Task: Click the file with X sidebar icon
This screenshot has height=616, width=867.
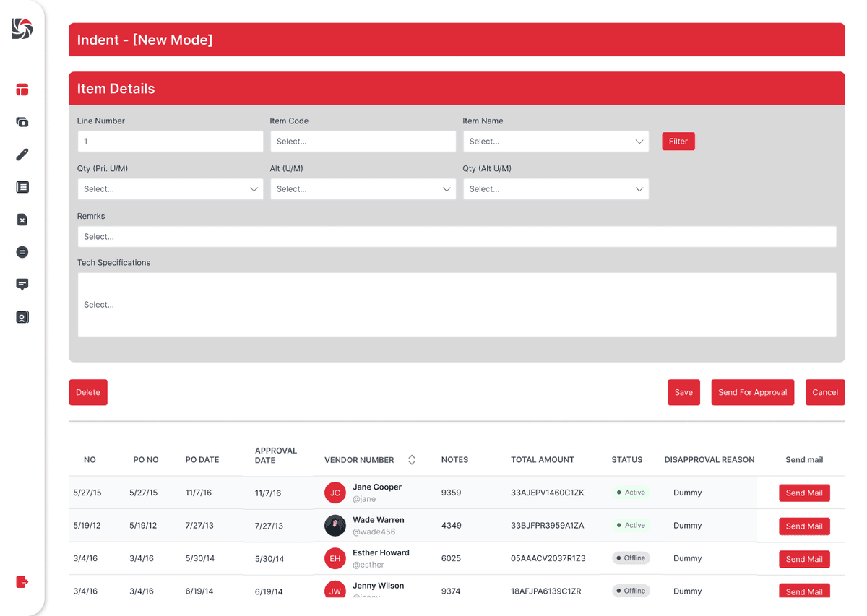Action: (22, 220)
